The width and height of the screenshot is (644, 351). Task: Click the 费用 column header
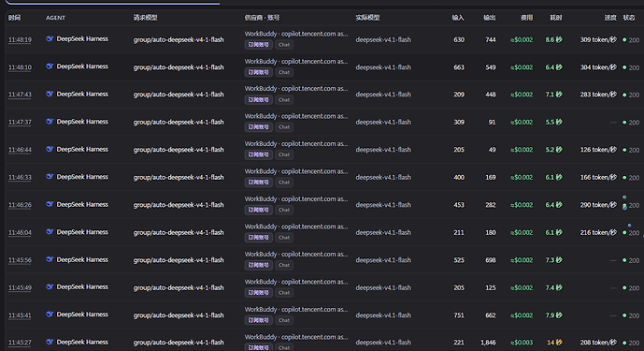[x=526, y=18]
